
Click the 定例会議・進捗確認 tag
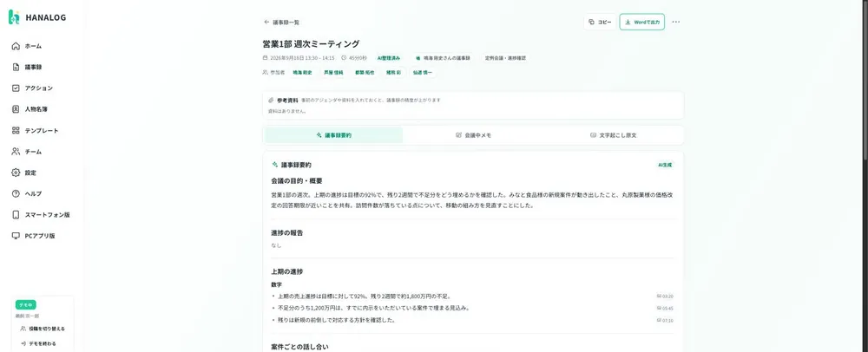[x=505, y=57]
